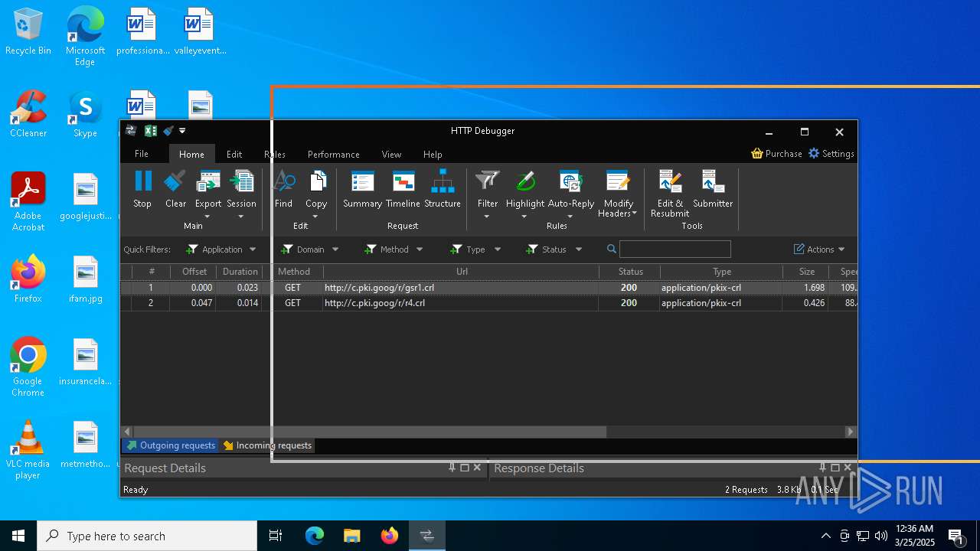Select the Outgoing requests tab
The height and width of the screenshot is (551, 980).
171,445
